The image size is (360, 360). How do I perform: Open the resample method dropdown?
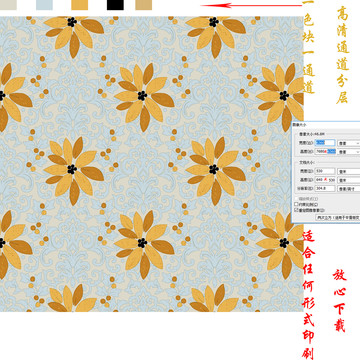338,217
